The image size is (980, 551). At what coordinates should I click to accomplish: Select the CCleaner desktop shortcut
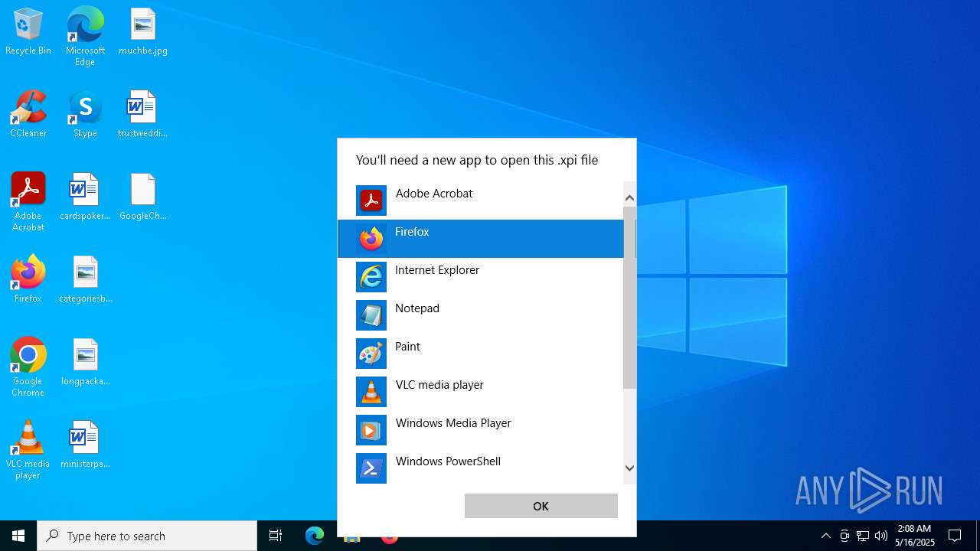pos(28,115)
